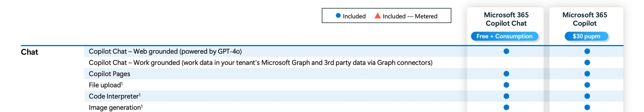Click the Chat section heading
This screenshot has width=644, height=112.
[29, 52]
